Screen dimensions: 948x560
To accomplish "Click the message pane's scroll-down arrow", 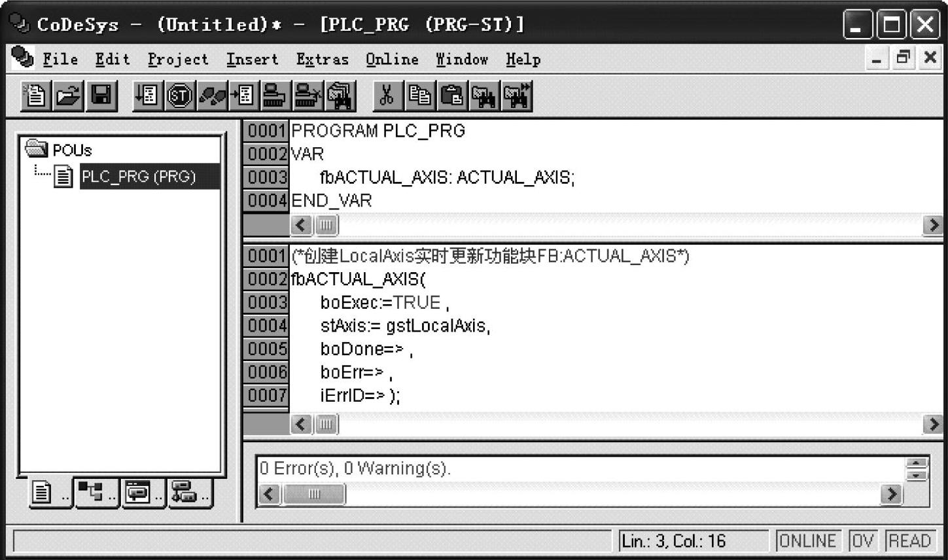I will pyautogui.click(x=917, y=475).
